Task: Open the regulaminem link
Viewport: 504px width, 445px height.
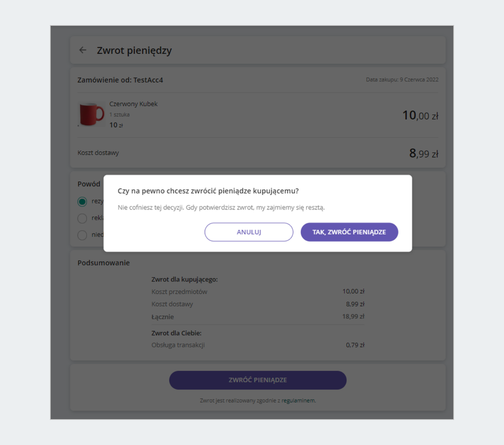Action: (298, 401)
